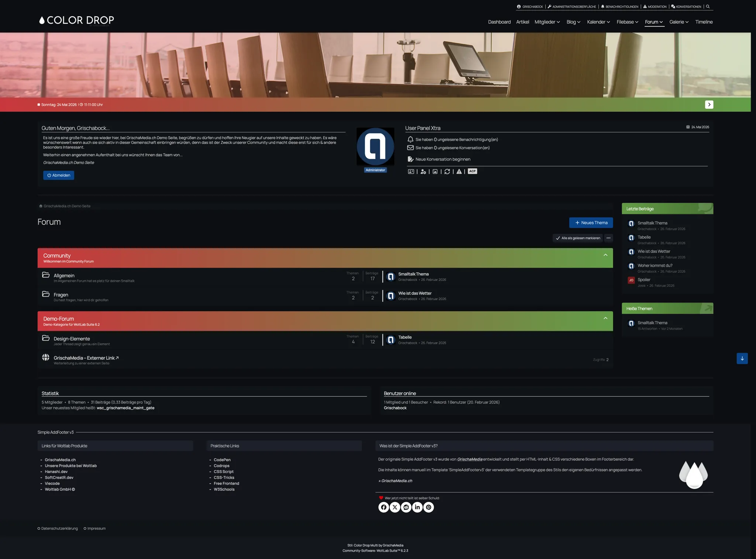Expand the Forum dropdown menu

(x=654, y=22)
